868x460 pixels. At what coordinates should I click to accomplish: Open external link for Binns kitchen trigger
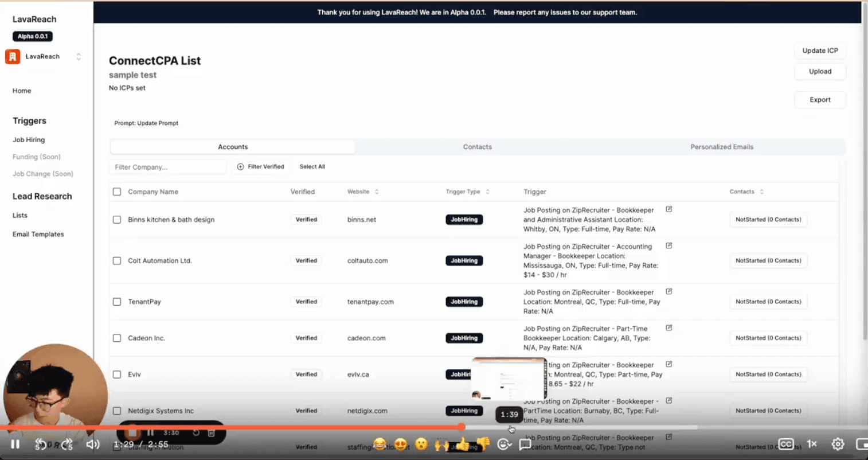[x=668, y=209]
